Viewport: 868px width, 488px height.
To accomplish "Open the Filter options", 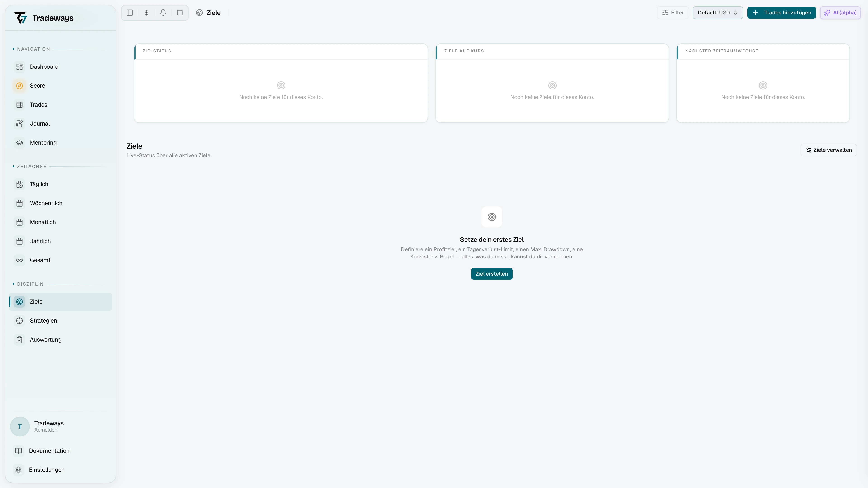I will (x=673, y=13).
